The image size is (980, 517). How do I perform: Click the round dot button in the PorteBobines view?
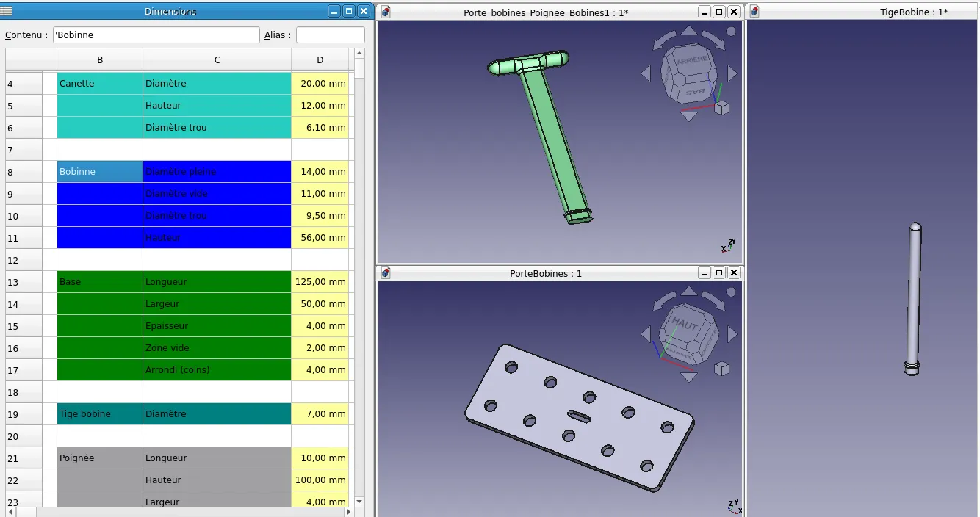click(x=731, y=293)
